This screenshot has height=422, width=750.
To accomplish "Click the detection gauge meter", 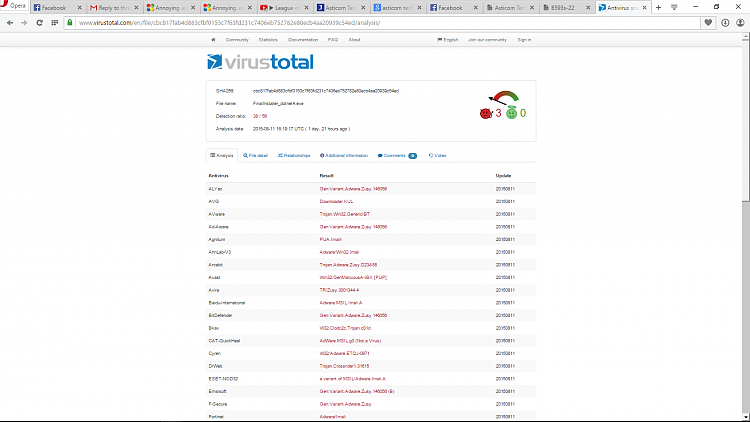I will 504,98.
